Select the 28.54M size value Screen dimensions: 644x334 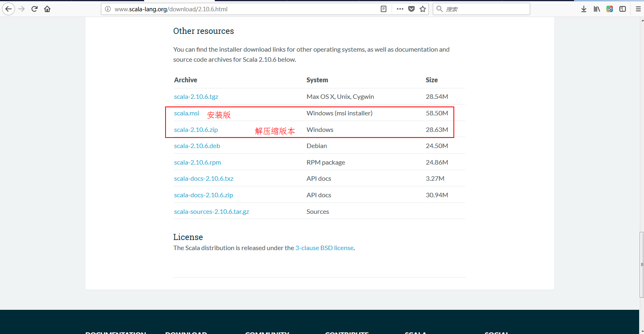(x=437, y=97)
